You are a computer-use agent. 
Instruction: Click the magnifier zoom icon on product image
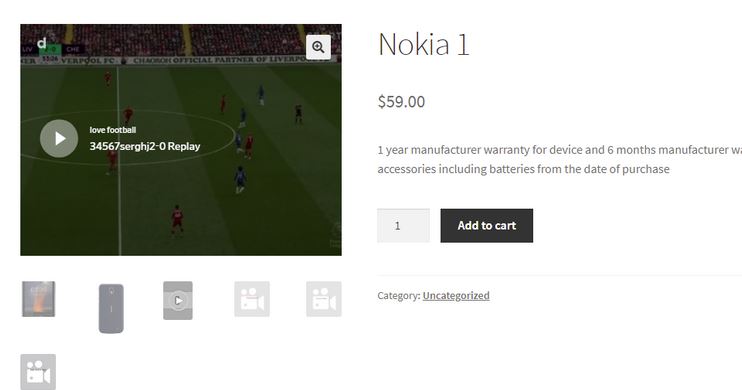[318, 47]
